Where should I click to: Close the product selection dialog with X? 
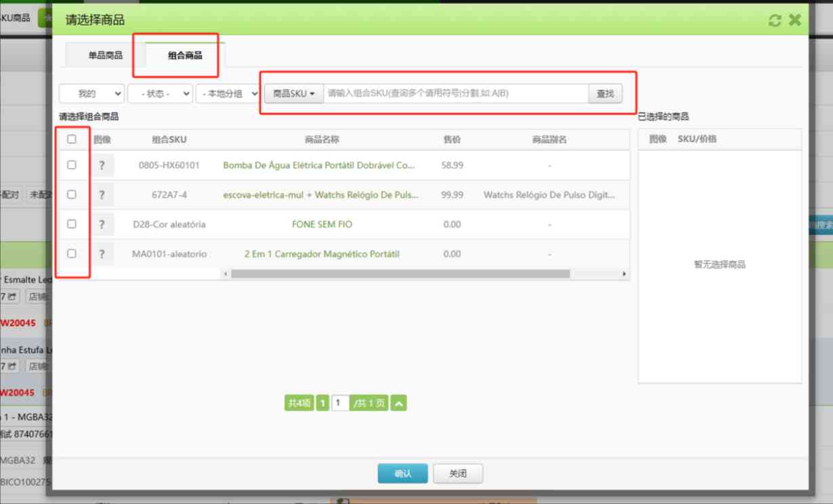[x=795, y=20]
